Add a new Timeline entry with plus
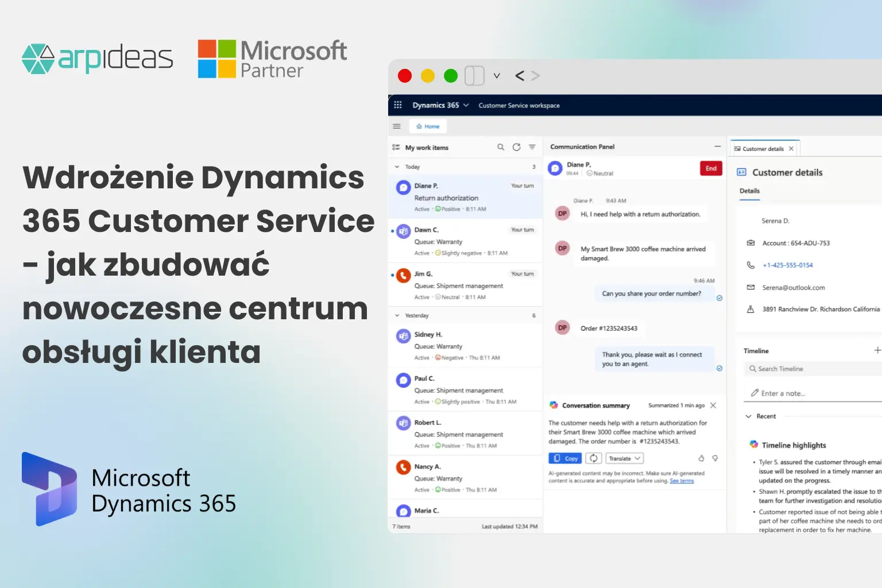The height and width of the screenshot is (588, 882). [877, 350]
